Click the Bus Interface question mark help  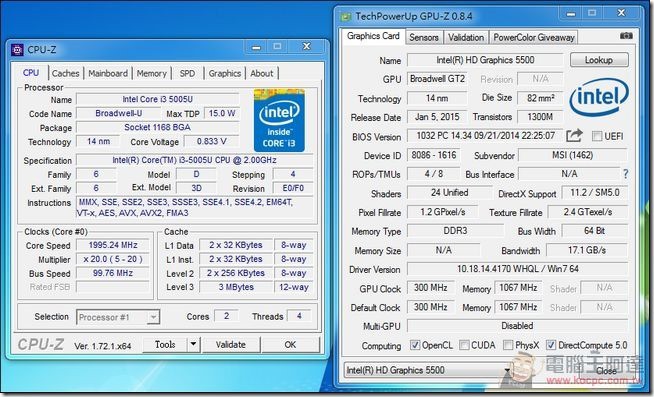pos(625,174)
